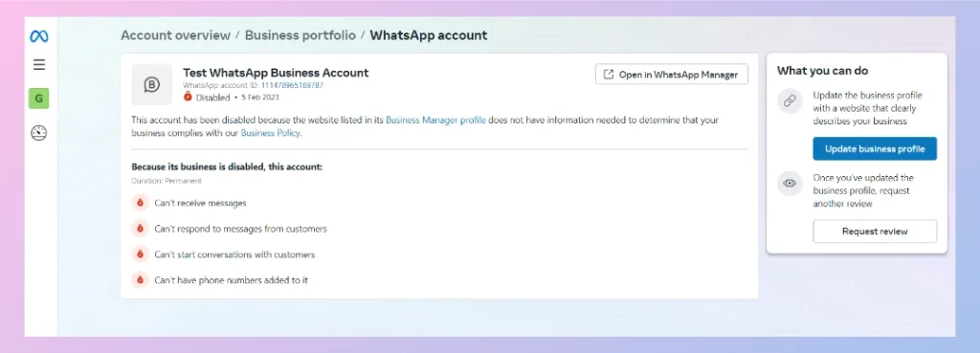Select WhatsApp account breadcrumb
This screenshot has width=980, height=353.
[x=429, y=35]
